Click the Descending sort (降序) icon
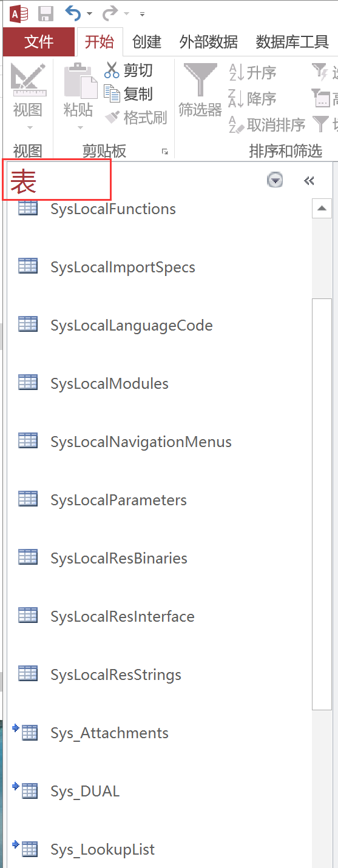 click(x=235, y=98)
